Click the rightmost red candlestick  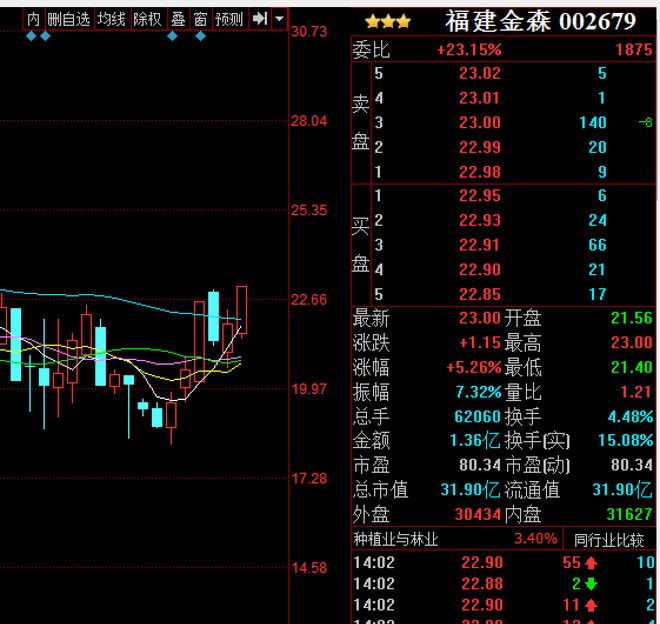point(242,310)
